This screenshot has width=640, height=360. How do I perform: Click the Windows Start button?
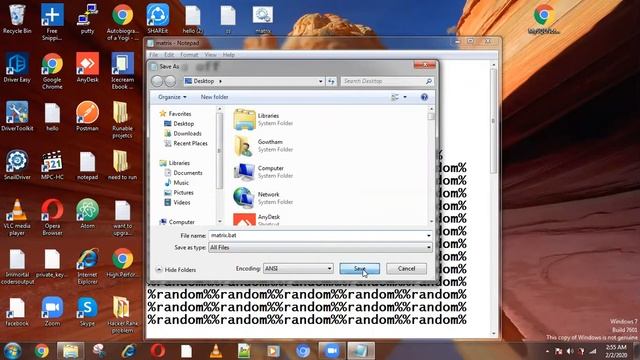pos(12,351)
